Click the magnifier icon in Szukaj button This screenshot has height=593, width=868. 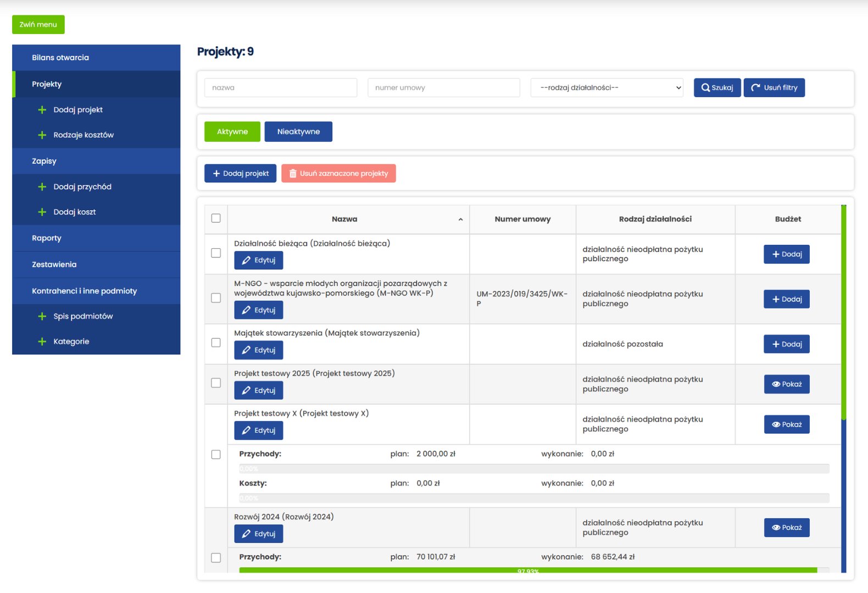(705, 88)
